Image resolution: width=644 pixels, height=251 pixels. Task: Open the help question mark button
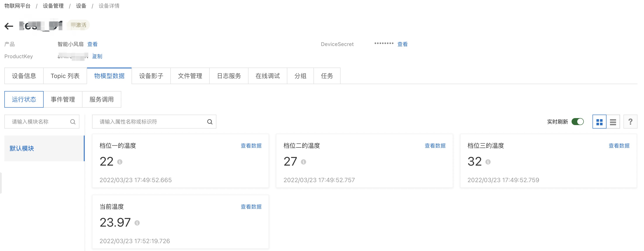click(630, 122)
